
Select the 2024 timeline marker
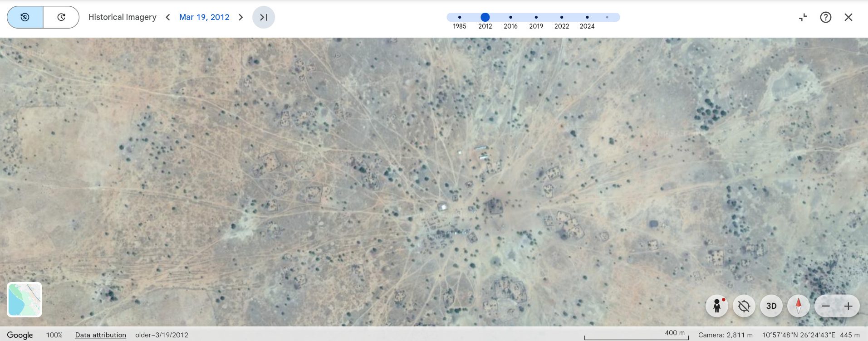[x=587, y=17]
